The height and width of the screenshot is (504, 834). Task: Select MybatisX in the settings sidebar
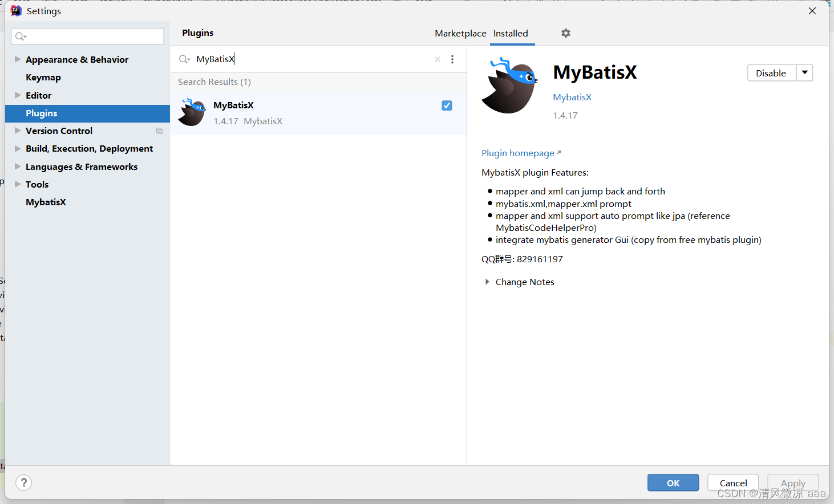46,202
